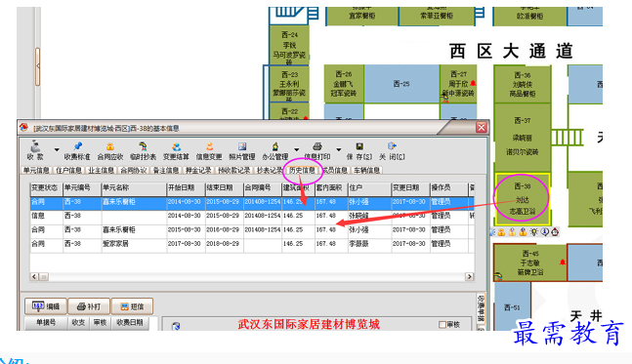This screenshot has height=364, width=632.
Task: Click the history table's right scroll arrow
Action: (x=469, y=276)
